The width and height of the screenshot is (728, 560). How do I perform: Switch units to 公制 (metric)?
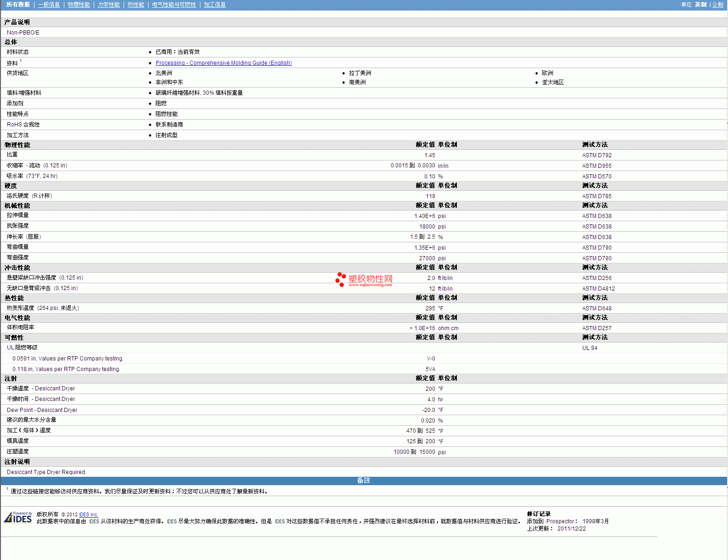(717, 5)
